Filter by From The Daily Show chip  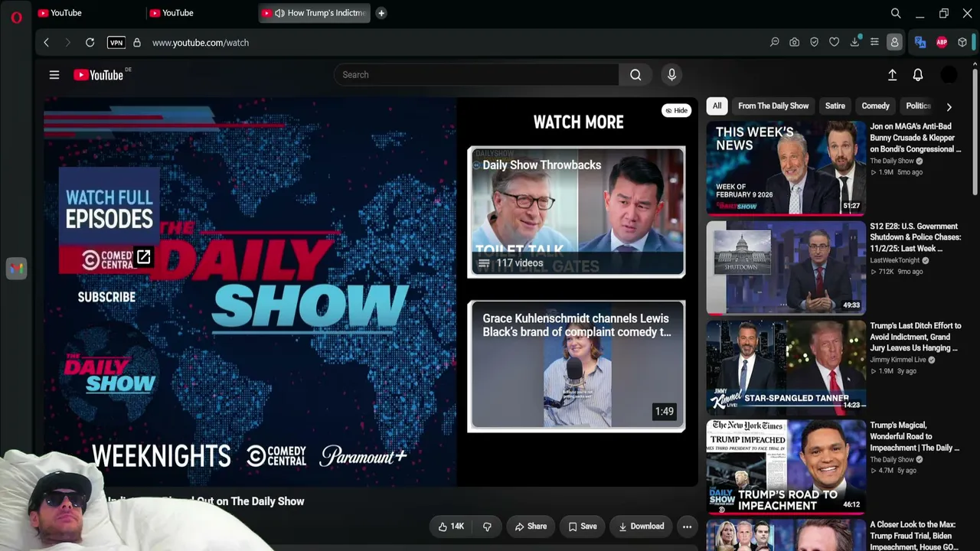773,106
